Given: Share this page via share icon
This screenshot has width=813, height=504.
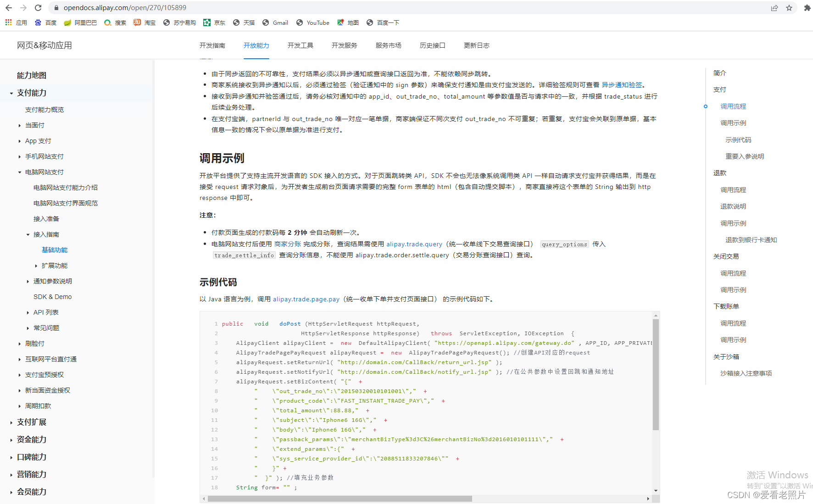Looking at the screenshot, I should [x=774, y=8].
